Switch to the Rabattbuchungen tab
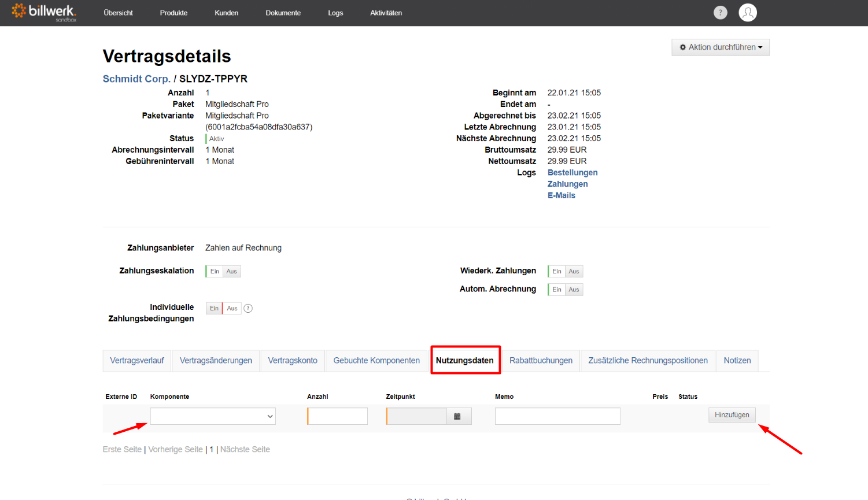 [x=541, y=361]
